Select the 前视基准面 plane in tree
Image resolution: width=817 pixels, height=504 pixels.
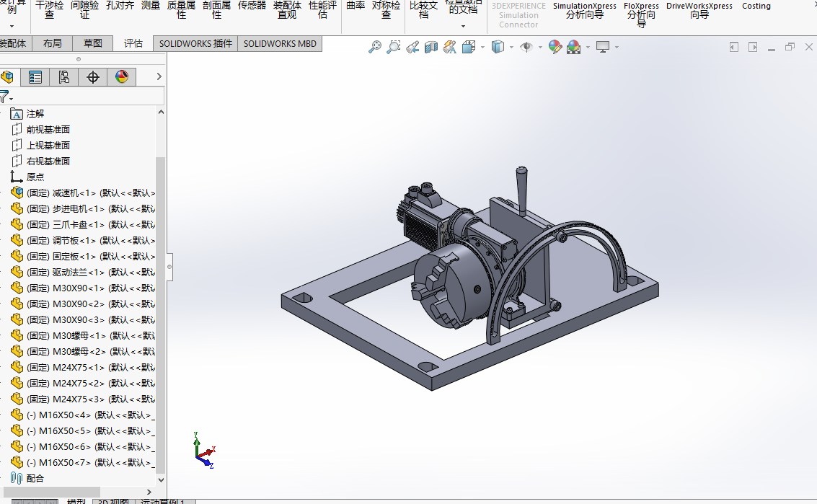[x=48, y=129]
